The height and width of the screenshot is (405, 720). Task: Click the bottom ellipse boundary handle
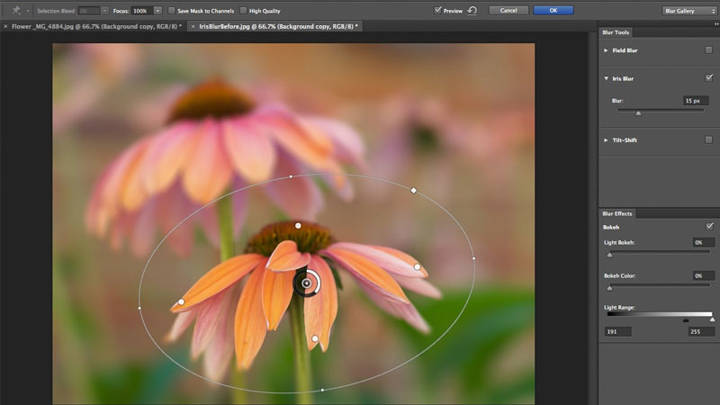[x=322, y=390]
